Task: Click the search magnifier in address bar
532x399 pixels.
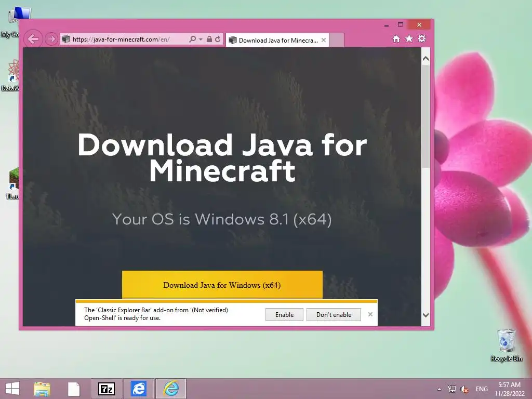Action: [192, 39]
